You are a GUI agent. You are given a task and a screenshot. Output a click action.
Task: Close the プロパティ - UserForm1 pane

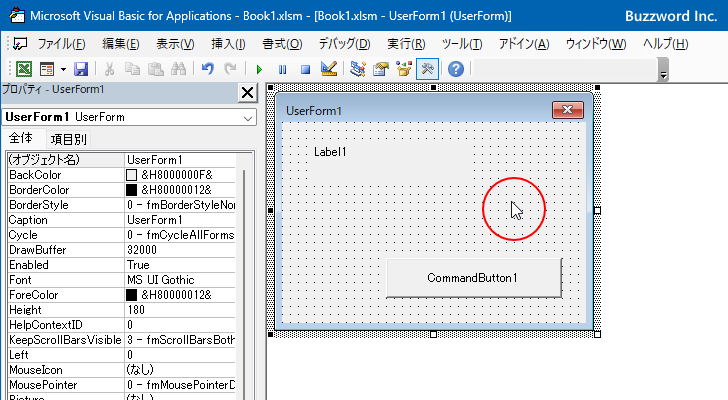(247, 93)
